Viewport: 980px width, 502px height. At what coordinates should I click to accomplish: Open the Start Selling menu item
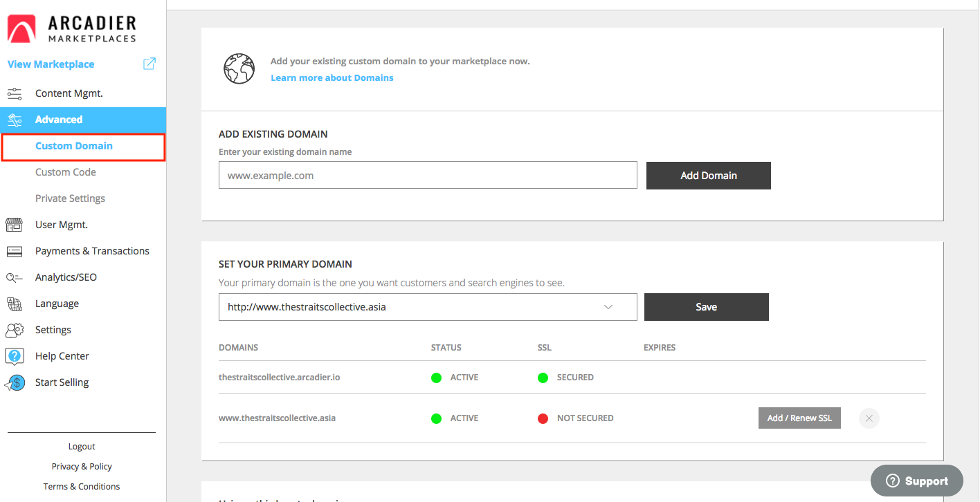62,382
